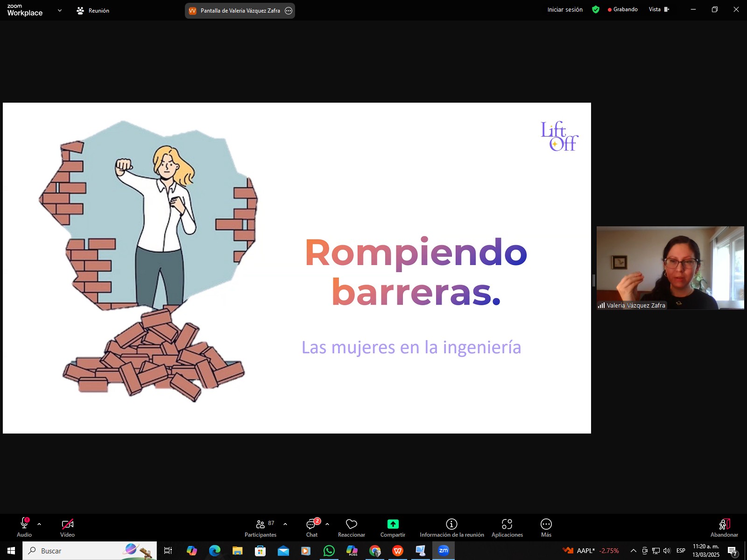The height and width of the screenshot is (560, 747).
Task: Click the green encryption shield icon
Action: (595, 9)
